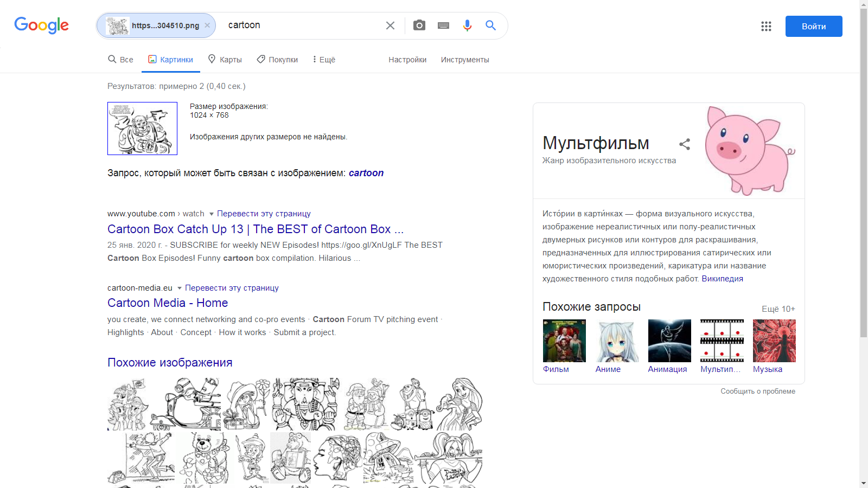Select the Картинки tab
Viewport: 868px width, 488px height.
click(171, 60)
